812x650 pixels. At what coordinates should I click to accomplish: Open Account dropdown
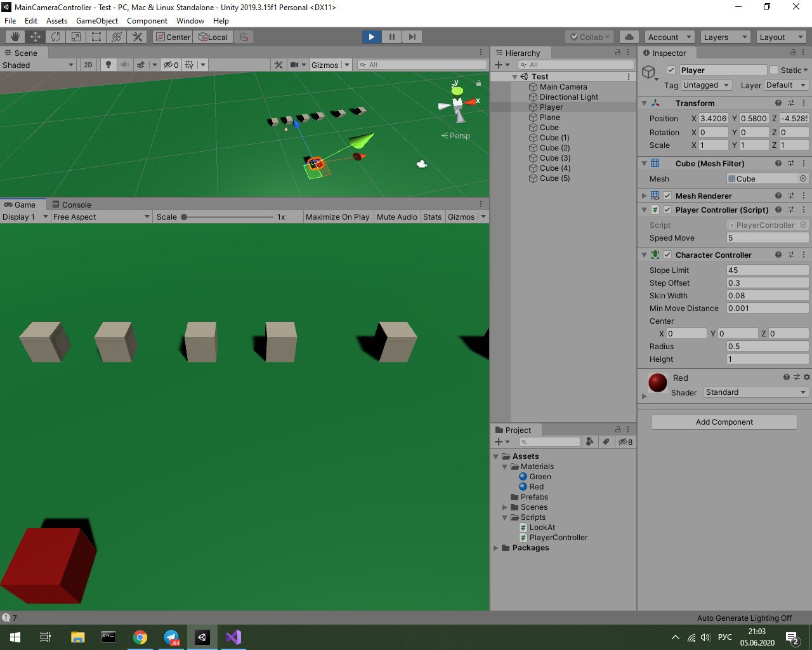[669, 37]
